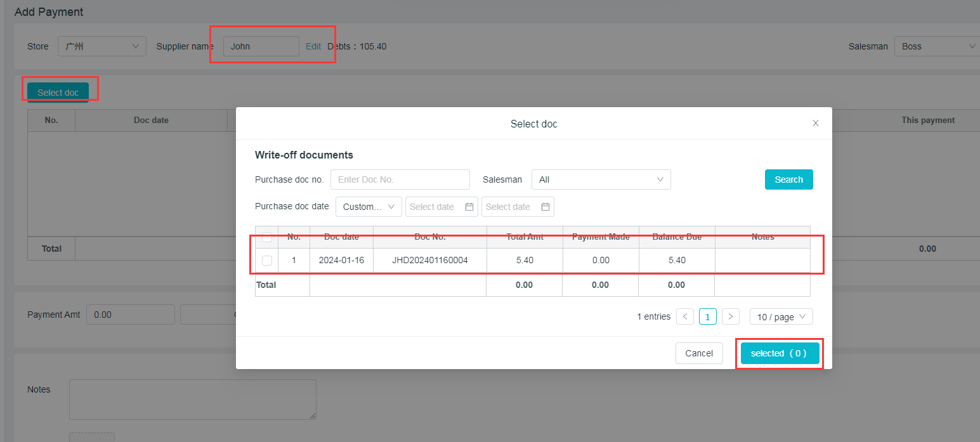Open the Store dropdown
This screenshot has width=980, height=442.
(102, 46)
